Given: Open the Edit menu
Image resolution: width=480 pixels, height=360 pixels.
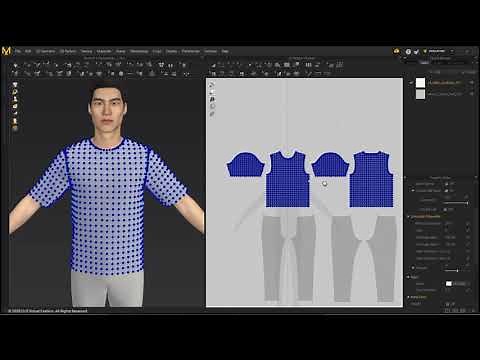Looking at the screenshot, I should click(28, 51).
